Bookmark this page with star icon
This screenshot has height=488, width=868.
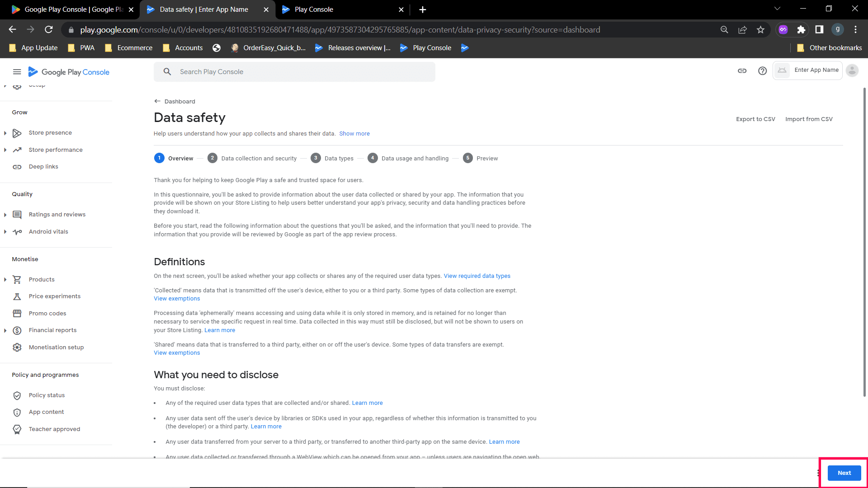(x=760, y=30)
